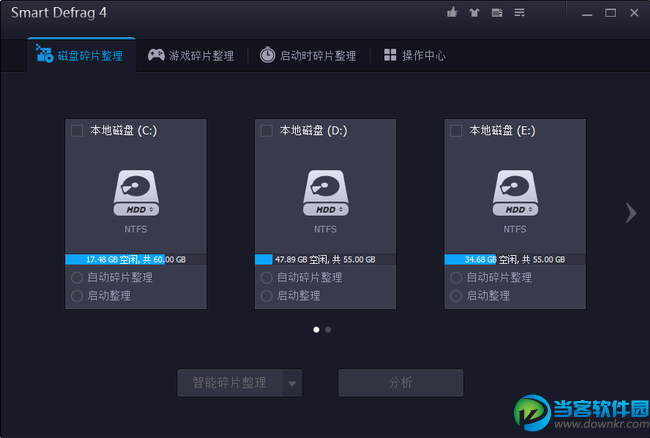Switch to 游戏碎片整理 tab

tap(191, 55)
